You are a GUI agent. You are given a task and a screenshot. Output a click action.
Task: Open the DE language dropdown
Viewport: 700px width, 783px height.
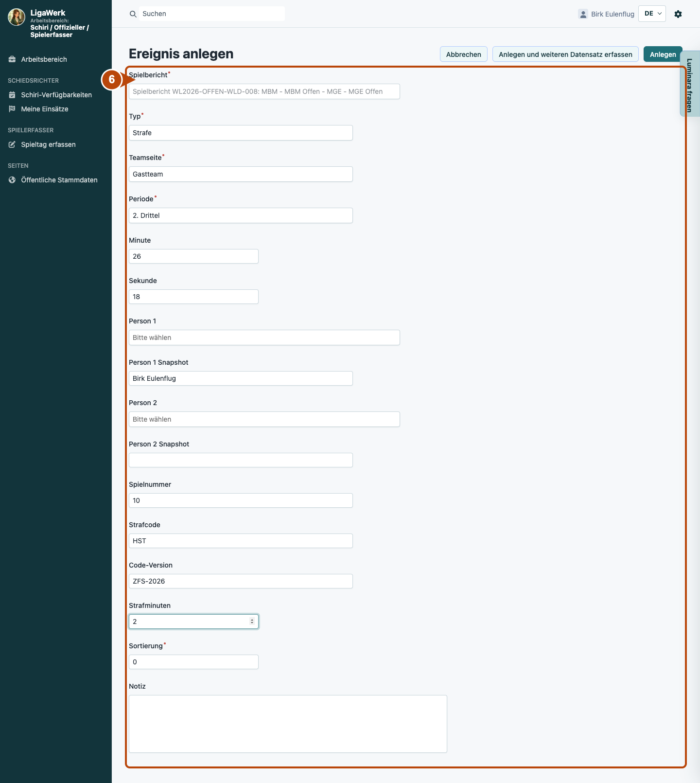click(x=652, y=14)
